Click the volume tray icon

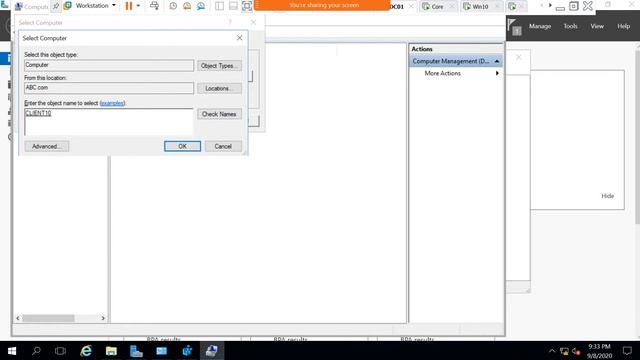click(576, 351)
